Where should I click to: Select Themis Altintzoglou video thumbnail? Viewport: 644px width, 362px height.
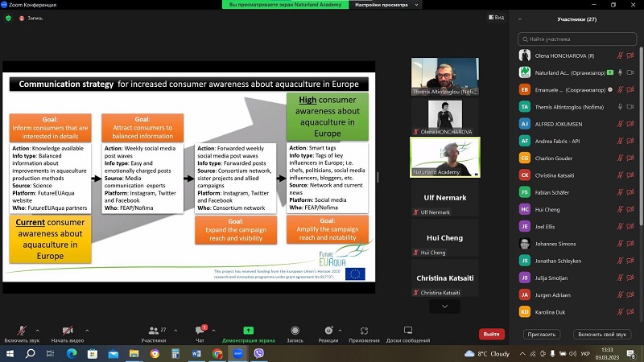[445, 76]
